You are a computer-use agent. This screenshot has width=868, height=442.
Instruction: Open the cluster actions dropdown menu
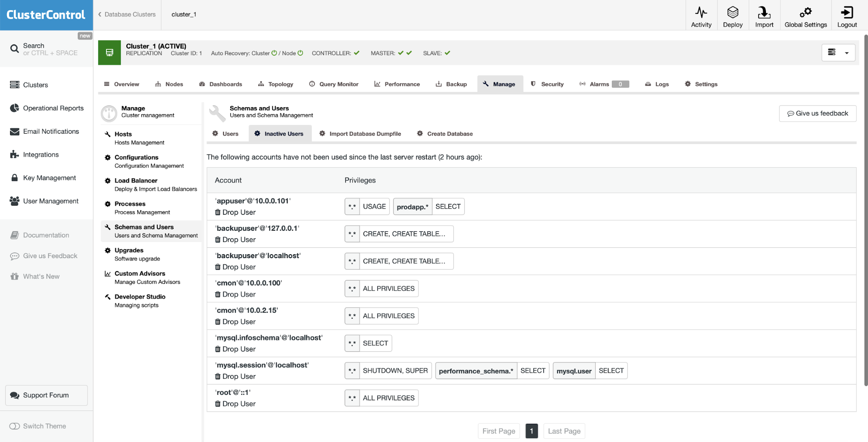point(838,52)
